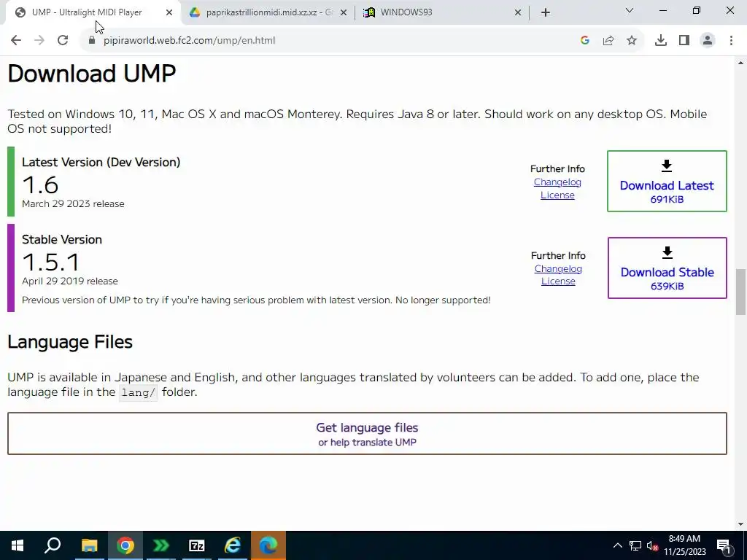
Task: Reload the page using the refresh icon
Action: coord(63,41)
